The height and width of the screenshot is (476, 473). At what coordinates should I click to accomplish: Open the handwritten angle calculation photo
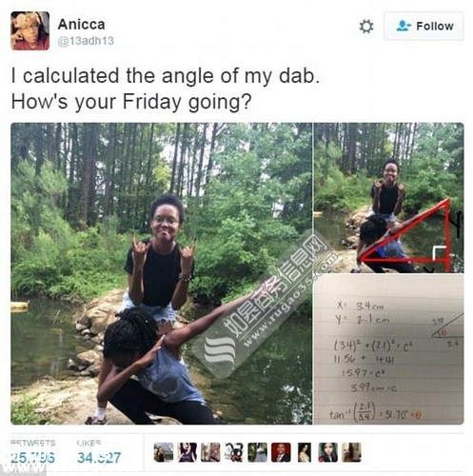388,349
